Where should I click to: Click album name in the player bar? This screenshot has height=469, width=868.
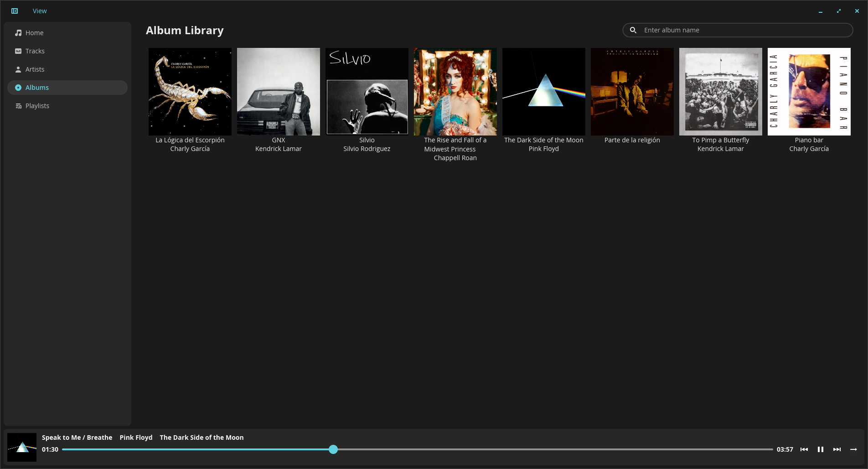coord(201,438)
